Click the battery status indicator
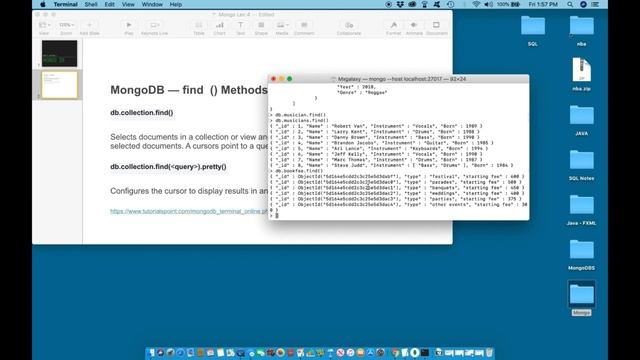 [509, 4]
